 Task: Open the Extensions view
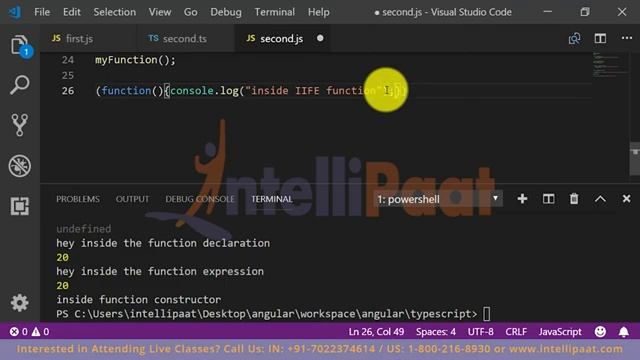[20, 206]
